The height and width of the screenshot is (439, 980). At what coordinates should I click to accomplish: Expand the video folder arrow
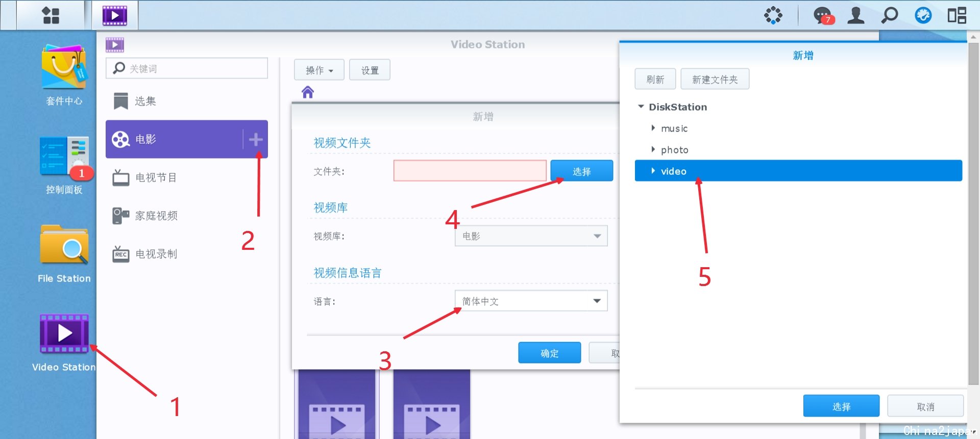[653, 171]
